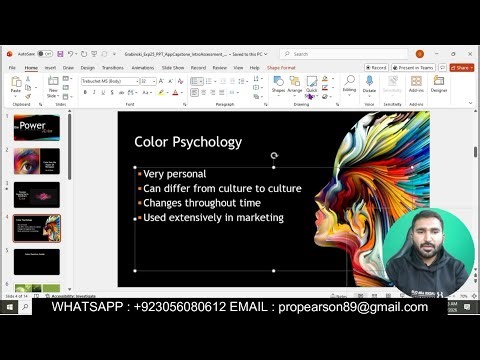The height and width of the screenshot is (360, 480).
Task: Toggle Italic formatting
Action: [94, 92]
